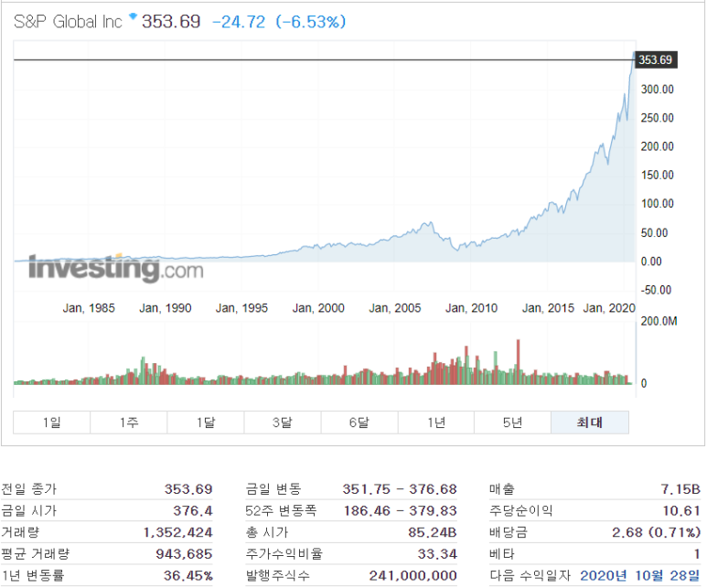Click the 거래량 value 1,352,424

[x=178, y=532]
